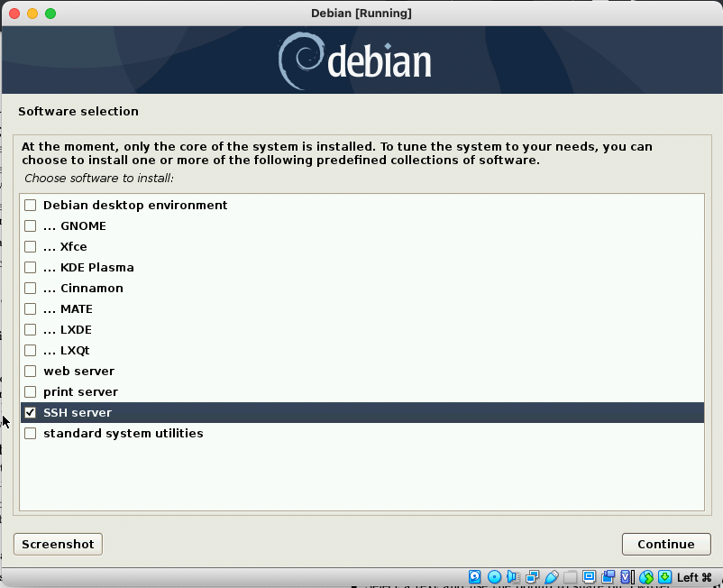This screenshot has width=723, height=588.
Task: Enable the GNOME checkbox
Action: pos(31,225)
